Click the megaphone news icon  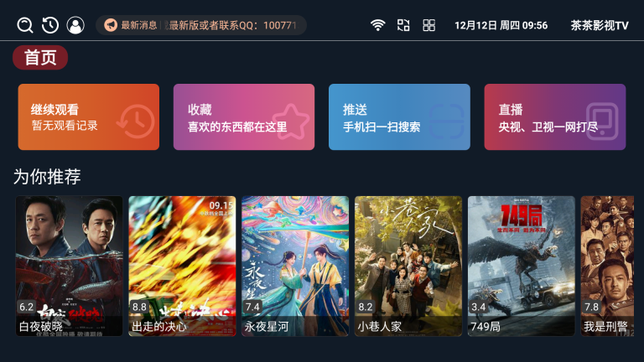(x=110, y=25)
